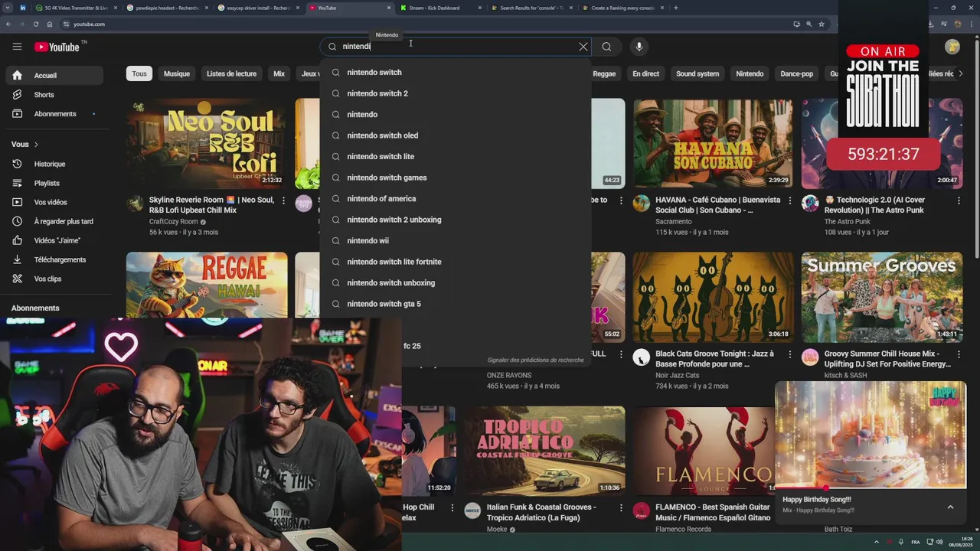This screenshot has height=551, width=980.
Task: Switch to the Stream - Kick Dashboard tab
Action: [440, 8]
